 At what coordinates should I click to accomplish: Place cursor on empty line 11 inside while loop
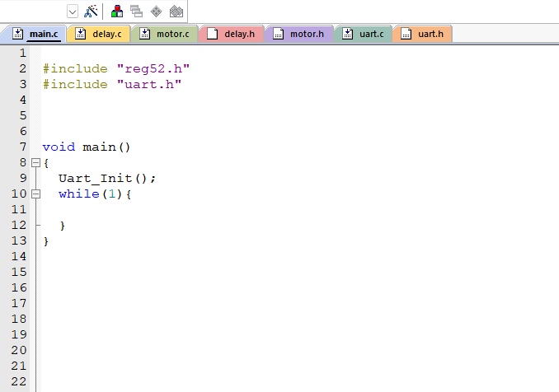click(299, 209)
